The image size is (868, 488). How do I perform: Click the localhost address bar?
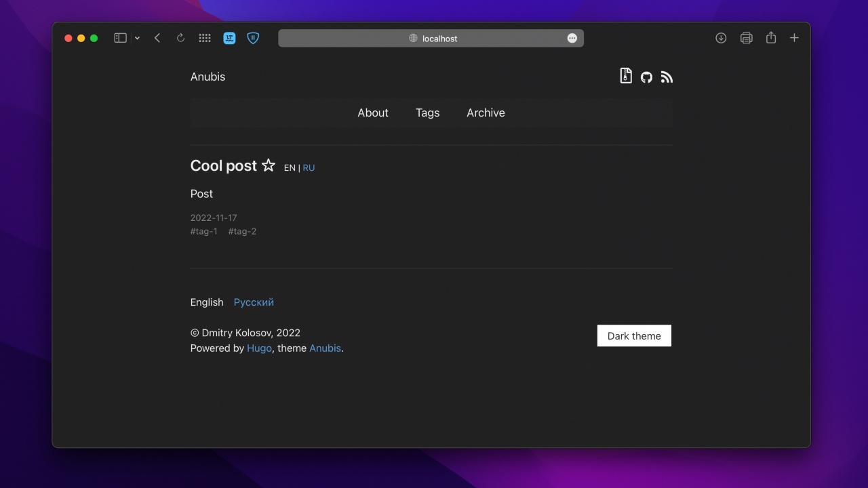431,38
